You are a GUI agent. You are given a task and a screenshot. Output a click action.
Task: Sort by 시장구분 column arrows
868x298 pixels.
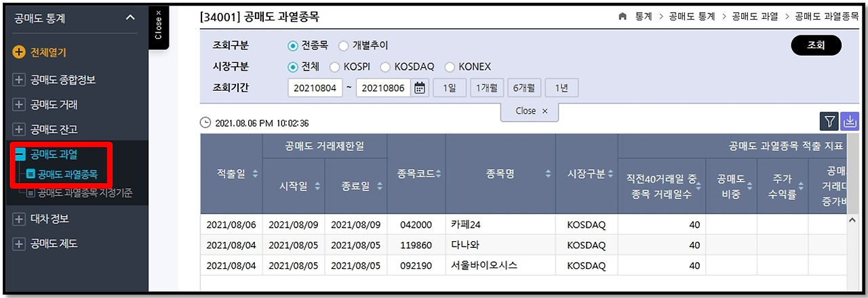click(x=610, y=174)
